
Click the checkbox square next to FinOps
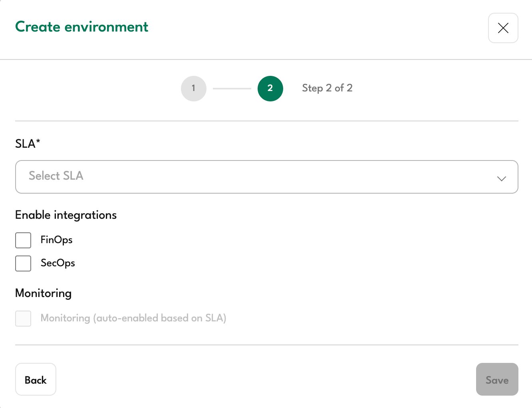[23, 240]
